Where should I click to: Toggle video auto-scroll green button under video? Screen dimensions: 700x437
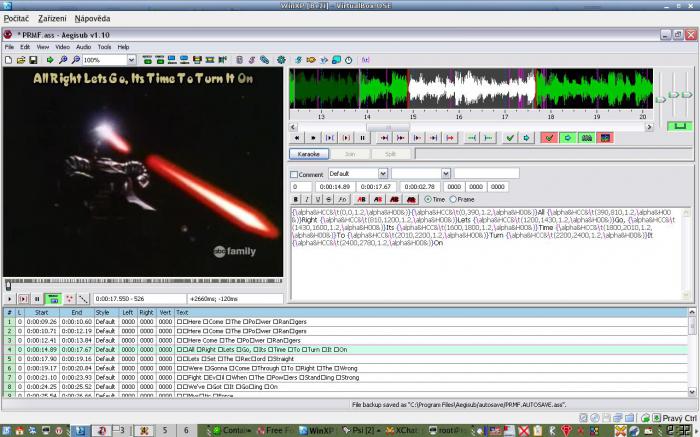pos(54,299)
